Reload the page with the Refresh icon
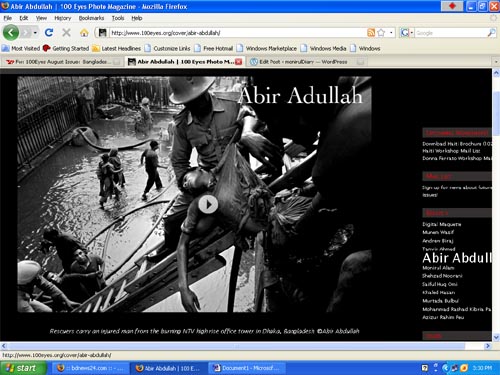The image size is (500, 375). (49, 33)
